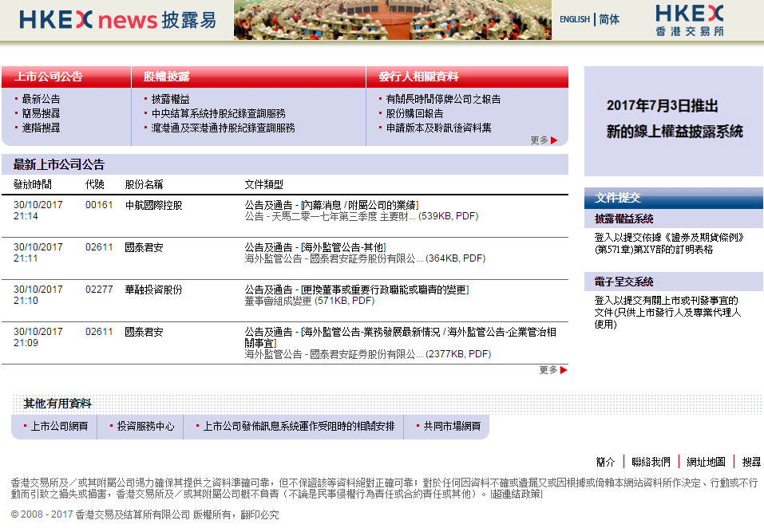This screenshot has height=532, width=764.
Task: Open 共同市場網頁 link
Action: click(452, 427)
